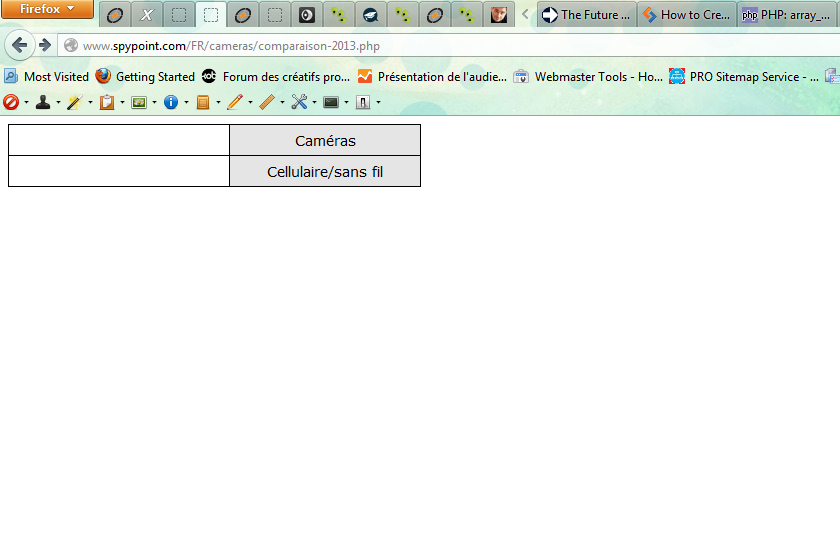This screenshot has width=840, height=538.
Task: Click the blue Information icon
Action: tap(171, 102)
